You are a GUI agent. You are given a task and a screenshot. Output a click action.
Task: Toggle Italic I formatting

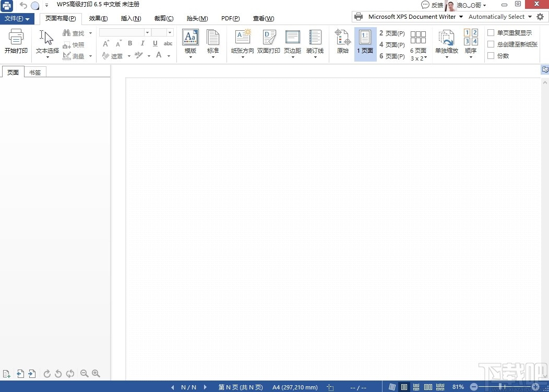click(x=142, y=43)
